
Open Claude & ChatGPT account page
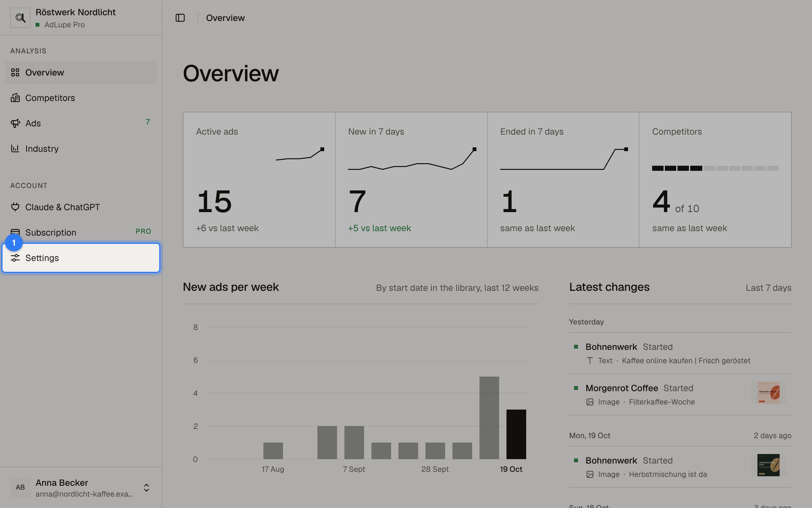81,207
